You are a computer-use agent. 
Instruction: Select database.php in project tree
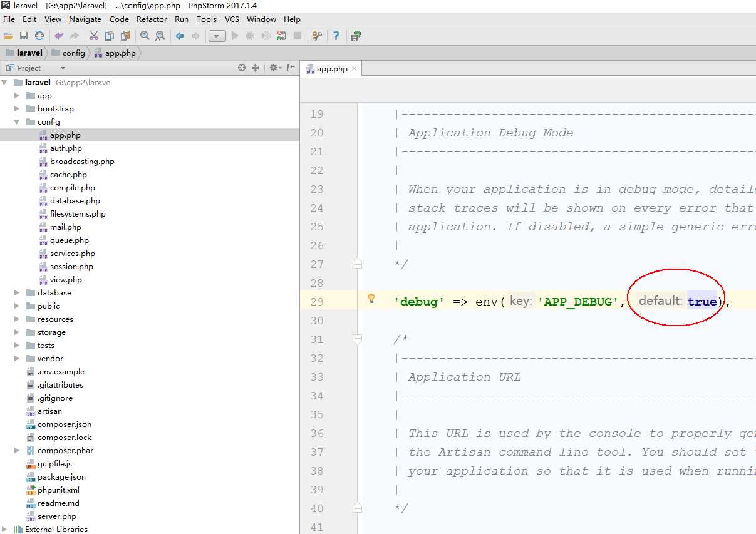click(x=75, y=201)
